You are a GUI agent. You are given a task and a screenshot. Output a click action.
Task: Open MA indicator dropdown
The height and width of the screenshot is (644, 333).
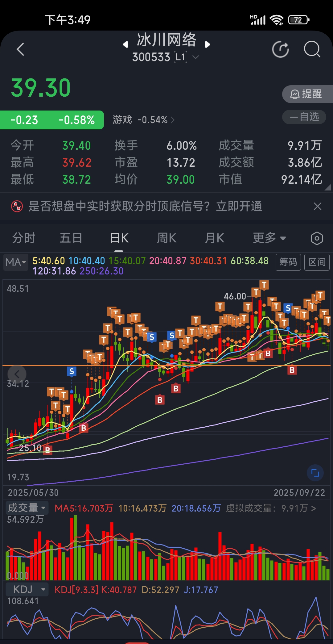16,262
